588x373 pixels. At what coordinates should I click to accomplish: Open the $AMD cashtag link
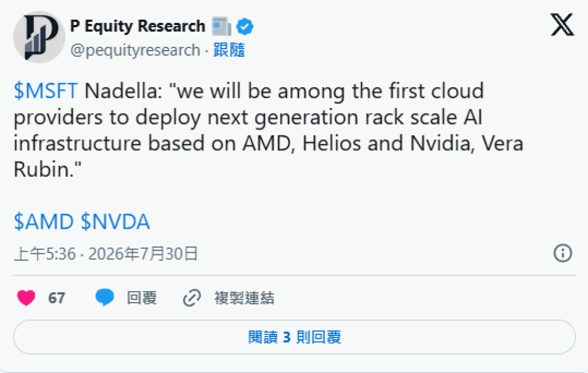(44, 222)
